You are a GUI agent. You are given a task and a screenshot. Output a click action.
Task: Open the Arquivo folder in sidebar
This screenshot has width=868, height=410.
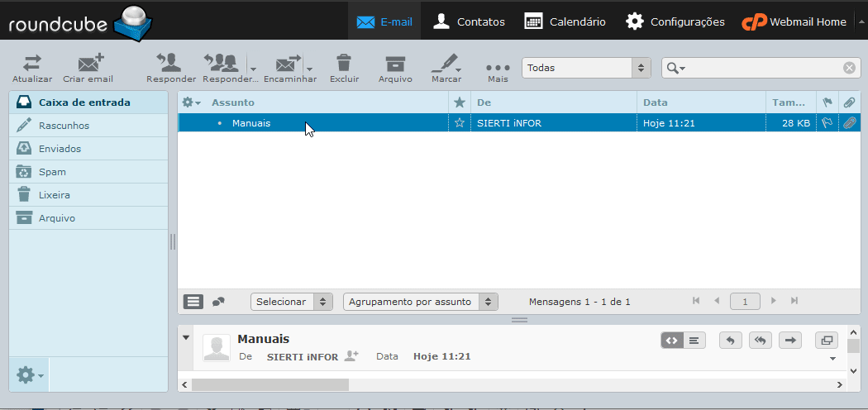(88, 218)
